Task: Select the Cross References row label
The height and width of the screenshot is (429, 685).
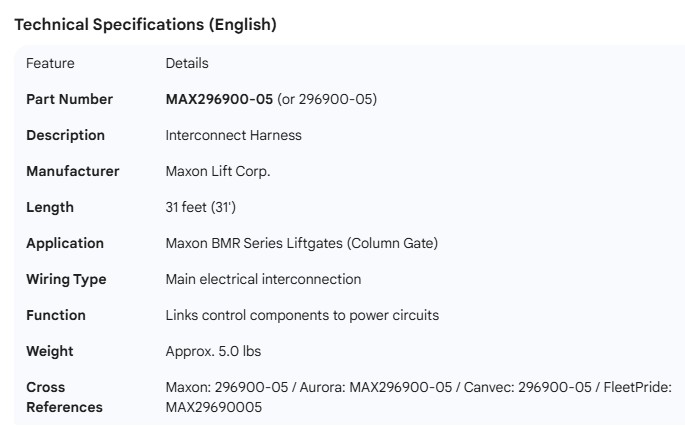Action: pyautogui.click(x=64, y=397)
